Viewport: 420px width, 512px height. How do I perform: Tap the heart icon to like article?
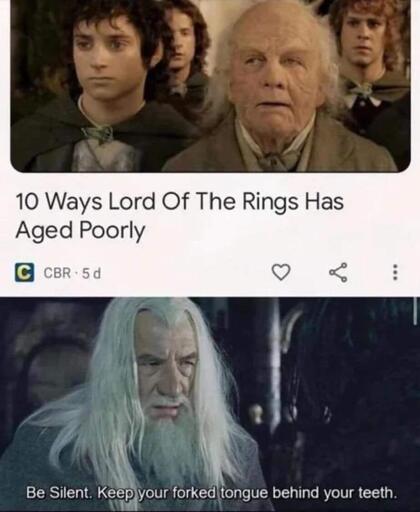281,272
